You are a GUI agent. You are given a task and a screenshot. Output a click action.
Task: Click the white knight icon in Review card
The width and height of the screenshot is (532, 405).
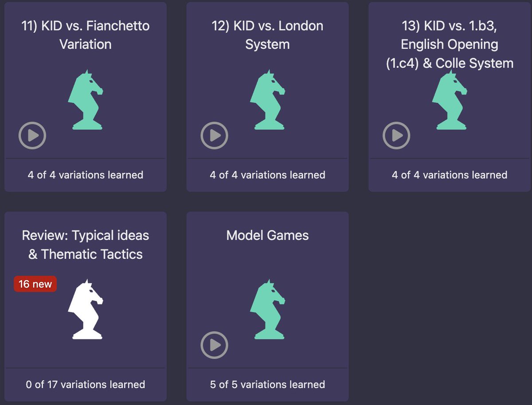pyautogui.click(x=86, y=309)
